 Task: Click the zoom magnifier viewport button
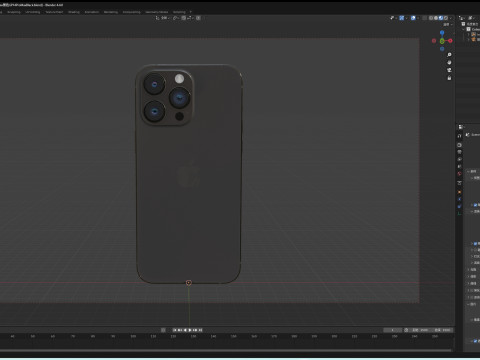[449, 55]
